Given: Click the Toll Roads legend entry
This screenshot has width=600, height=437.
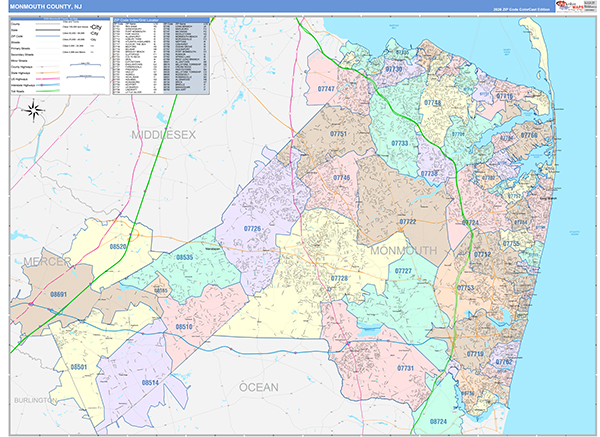Looking at the screenshot, I should 35,91.
